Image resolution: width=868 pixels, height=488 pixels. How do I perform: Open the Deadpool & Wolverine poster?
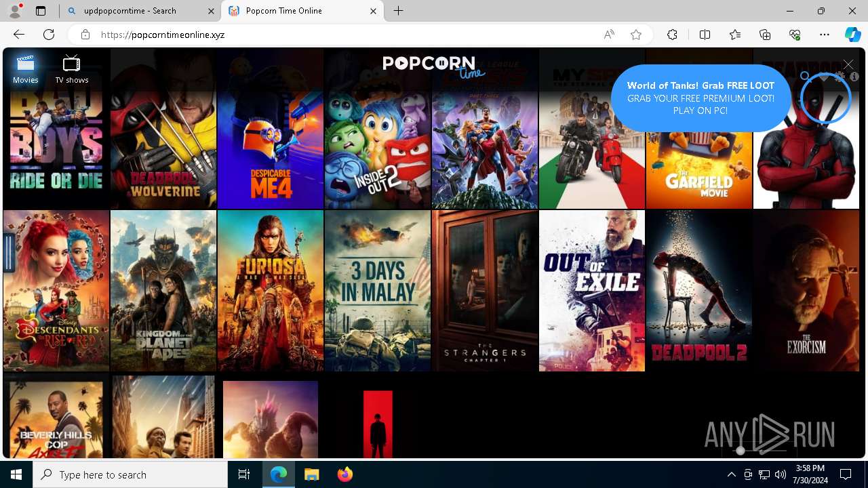[163, 129]
